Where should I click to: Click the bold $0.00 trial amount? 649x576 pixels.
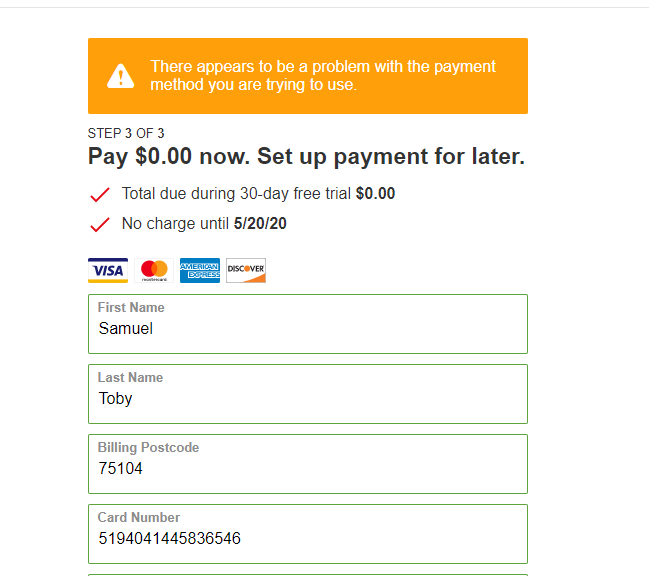pyautogui.click(x=376, y=194)
